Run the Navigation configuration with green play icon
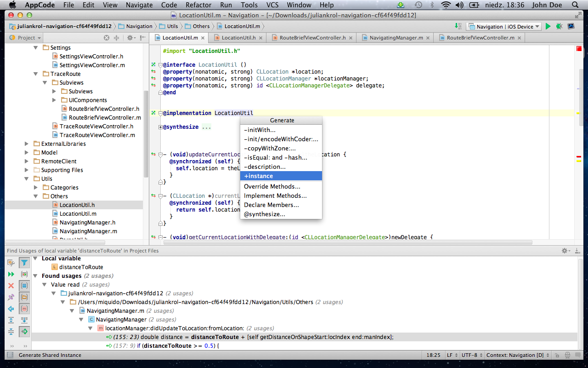 [x=548, y=26]
